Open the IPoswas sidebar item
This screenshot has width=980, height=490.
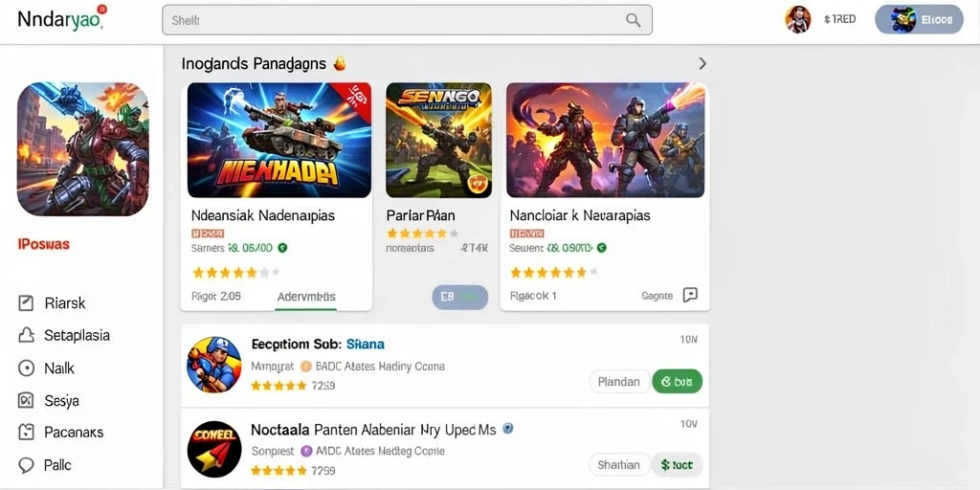point(44,244)
